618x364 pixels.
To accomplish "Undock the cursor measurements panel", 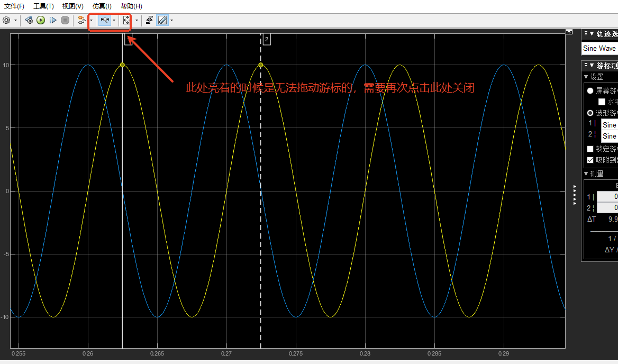I will click(x=586, y=66).
